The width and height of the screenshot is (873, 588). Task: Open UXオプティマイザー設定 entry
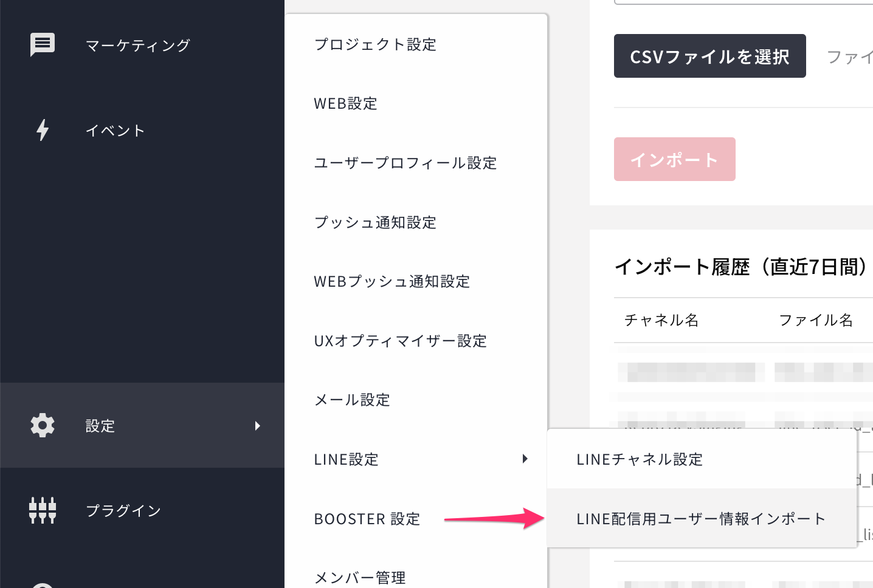tap(400, 341)
